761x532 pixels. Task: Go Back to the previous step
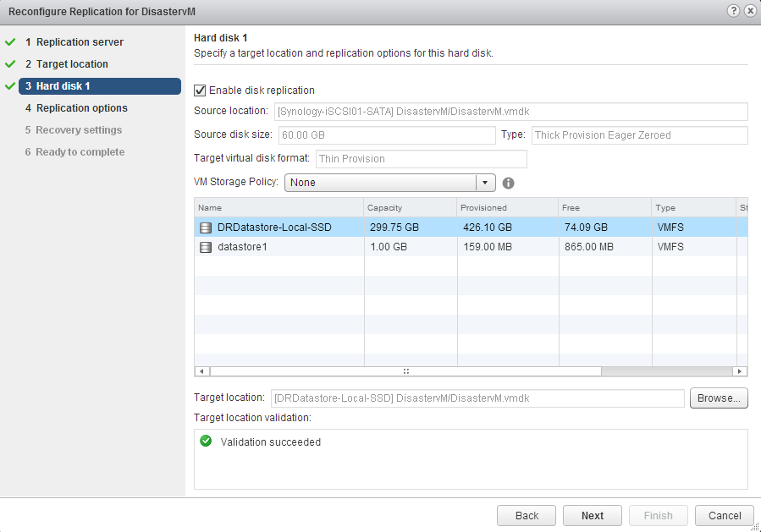[x=527, y=515]
